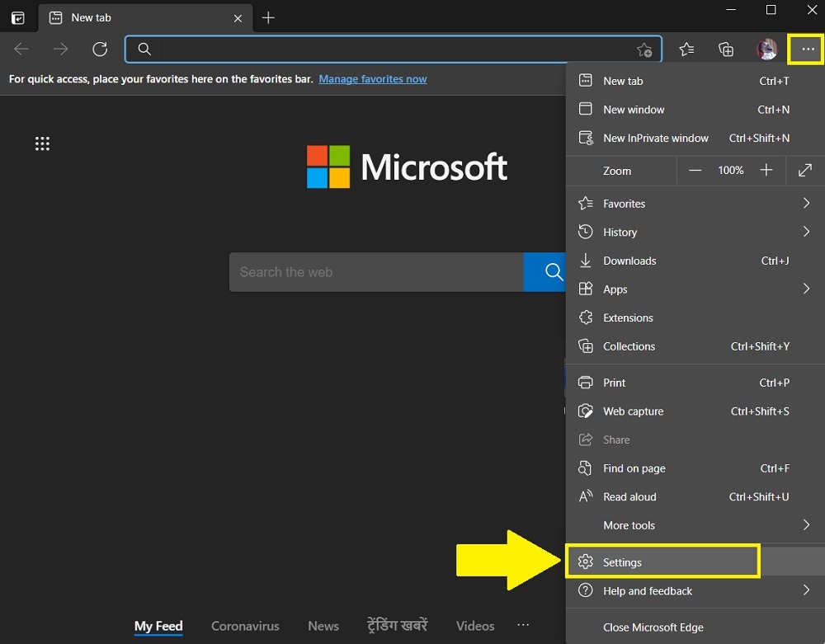Reload the page
The image size is (825, 644).
tap(100, 49)
